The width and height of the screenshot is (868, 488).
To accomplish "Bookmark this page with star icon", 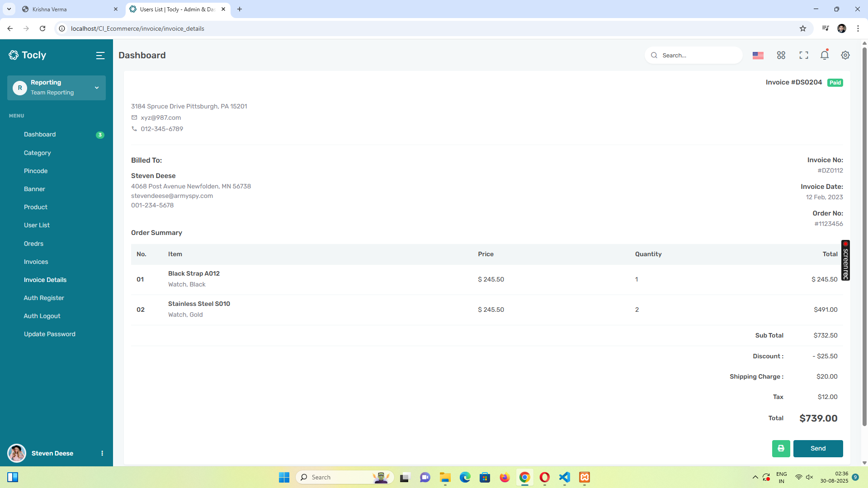I will (803, 28).
